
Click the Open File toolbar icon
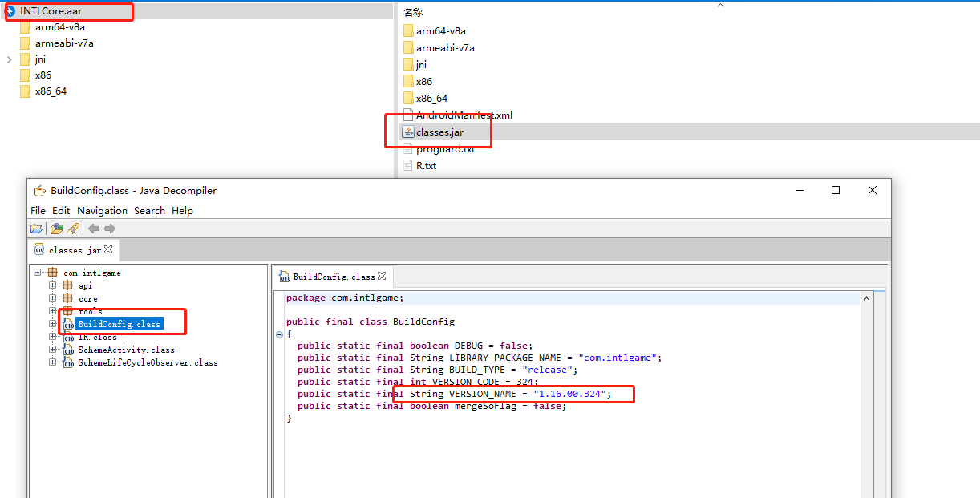coord(37,229)
